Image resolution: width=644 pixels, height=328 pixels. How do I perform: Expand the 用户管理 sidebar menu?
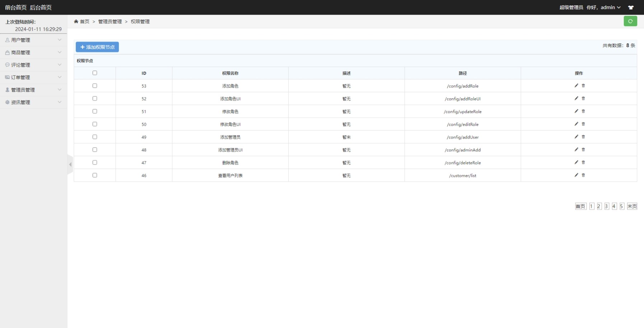pyautogui.click(x=33, y=40)
